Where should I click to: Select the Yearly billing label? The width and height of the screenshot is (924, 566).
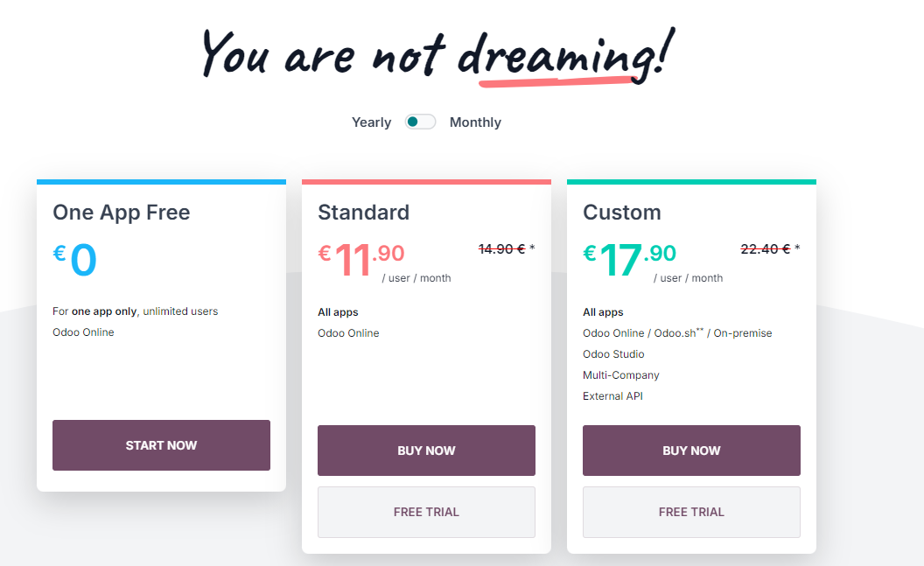click(371, 122)
